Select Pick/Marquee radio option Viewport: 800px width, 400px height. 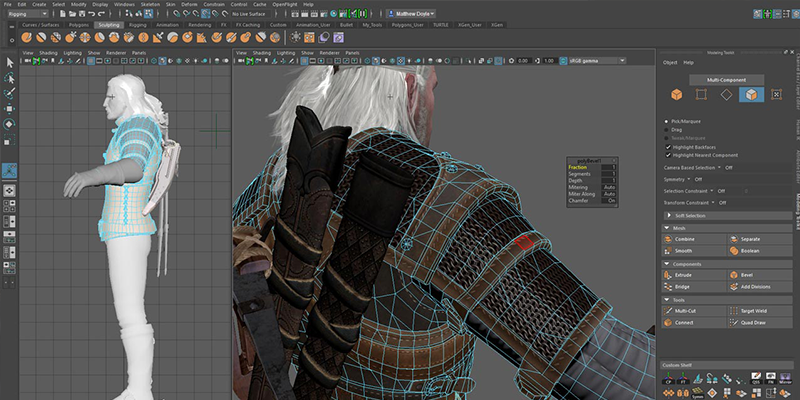click(x=666, y=121)
